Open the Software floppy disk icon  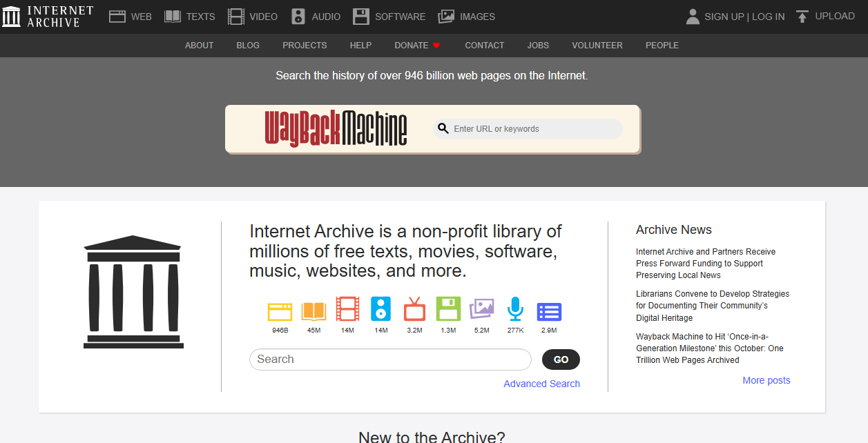pyautogui.click(x=360, y=17)
